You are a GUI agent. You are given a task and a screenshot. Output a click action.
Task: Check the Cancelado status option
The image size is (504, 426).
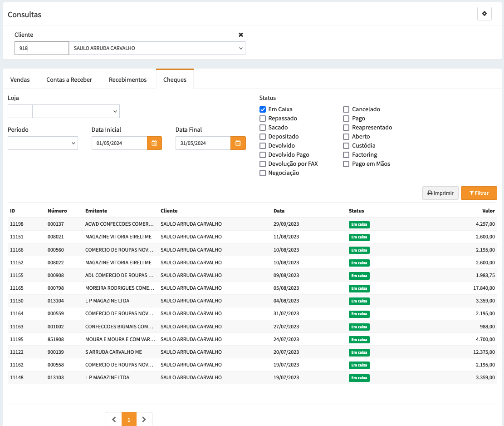(x=346, y=109)
